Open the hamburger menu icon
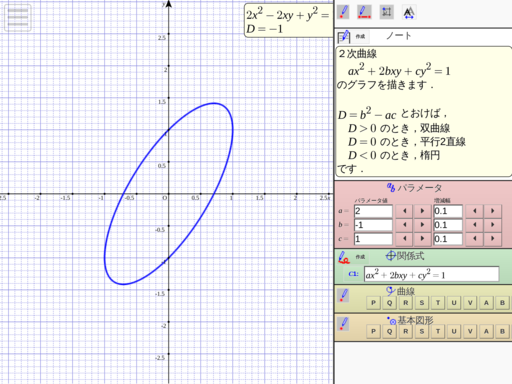This screenshot has height=384, width=512. [18, 18]
